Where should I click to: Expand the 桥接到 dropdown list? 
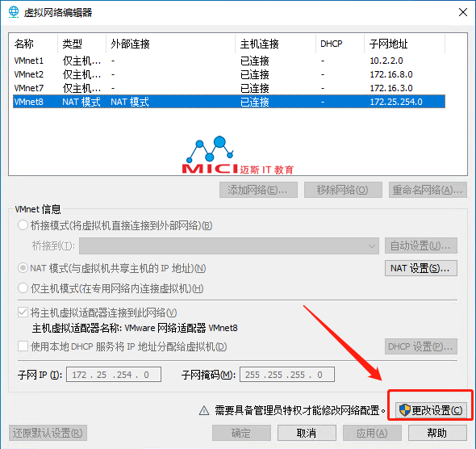tap(229, 245)
